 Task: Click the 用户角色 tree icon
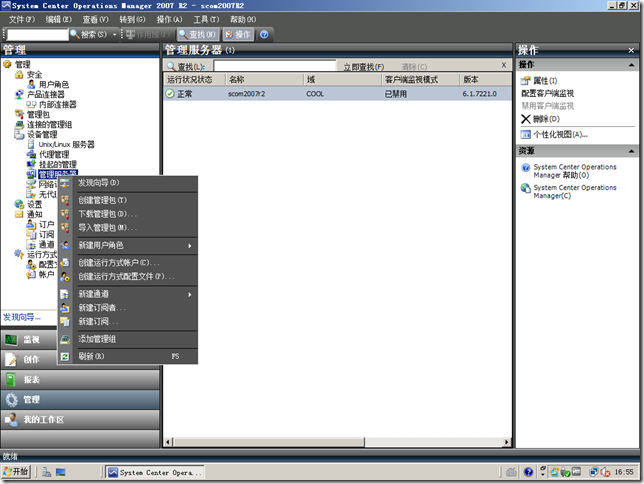point(31,84)
